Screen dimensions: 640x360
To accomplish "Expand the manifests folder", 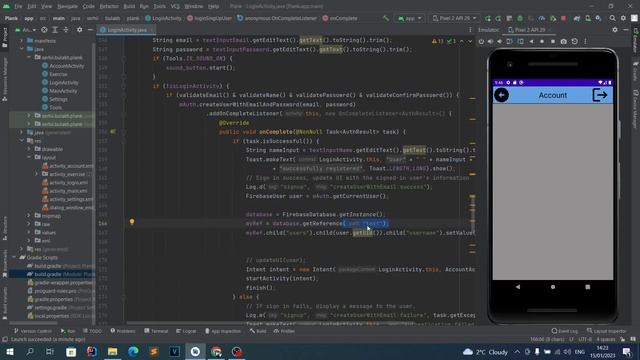I will pyautogui.click(x=22, y=41).
